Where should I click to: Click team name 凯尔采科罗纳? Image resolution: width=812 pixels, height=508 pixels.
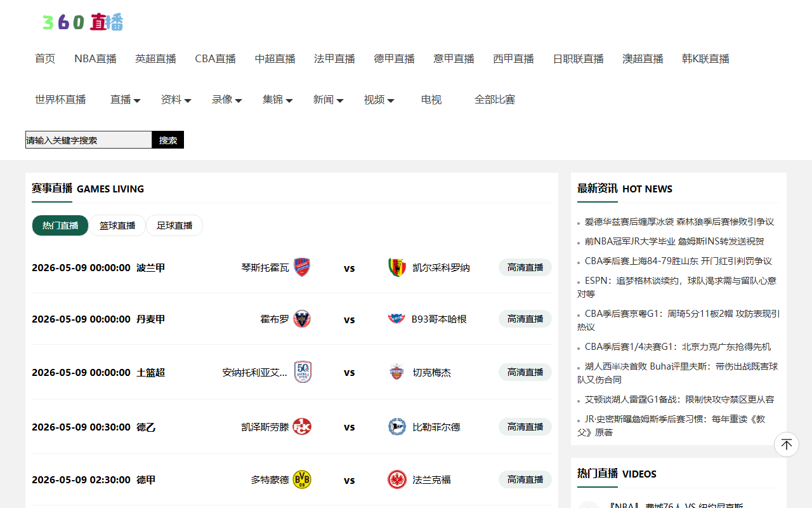click(x=442, y=268)
